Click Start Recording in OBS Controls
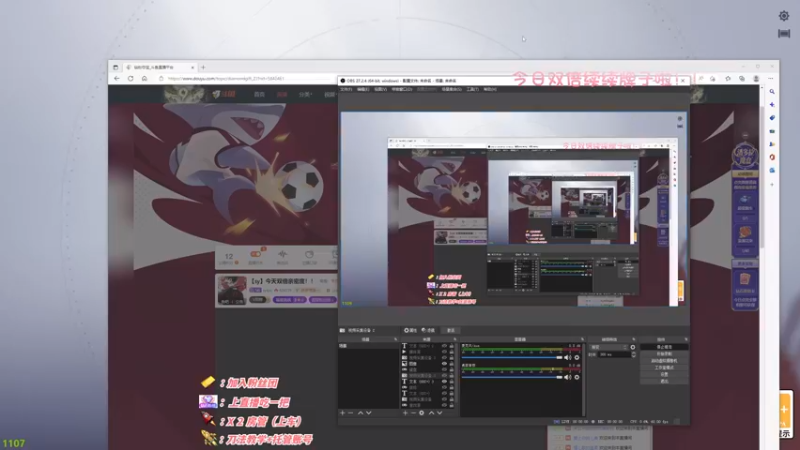800x450 pixels. coord(664,354)
